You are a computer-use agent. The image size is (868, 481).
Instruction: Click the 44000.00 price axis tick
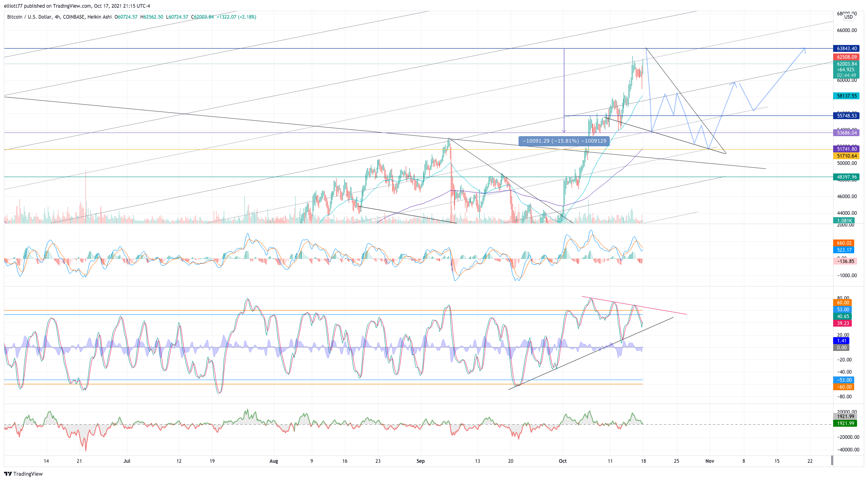pos(847,213)
